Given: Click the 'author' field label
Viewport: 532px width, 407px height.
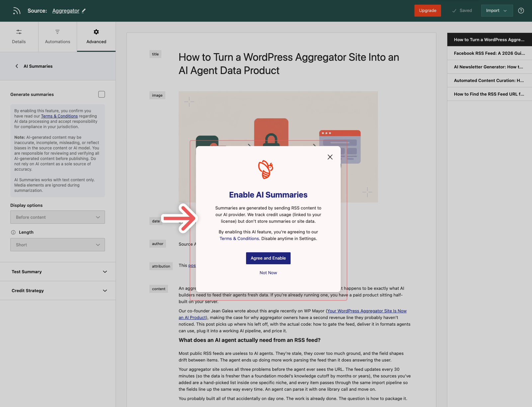Looking at the screenshot, I should point(158,244).
